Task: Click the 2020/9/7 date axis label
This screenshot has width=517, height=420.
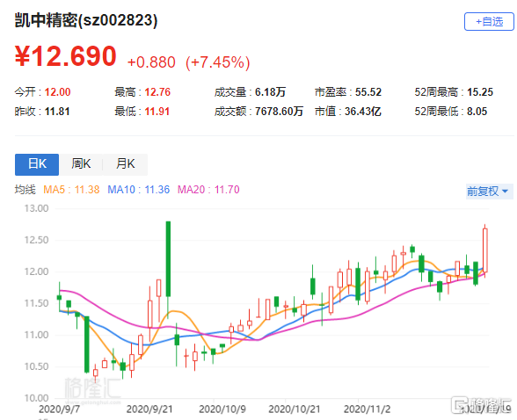Action: pos(60,409)
